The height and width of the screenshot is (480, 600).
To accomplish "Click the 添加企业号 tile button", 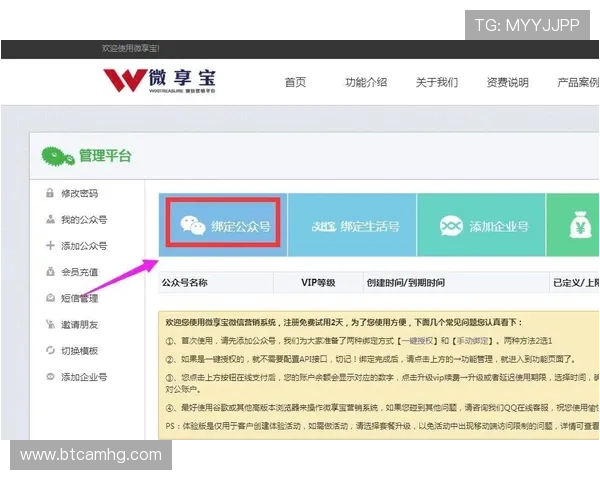I will pos(481,225).
